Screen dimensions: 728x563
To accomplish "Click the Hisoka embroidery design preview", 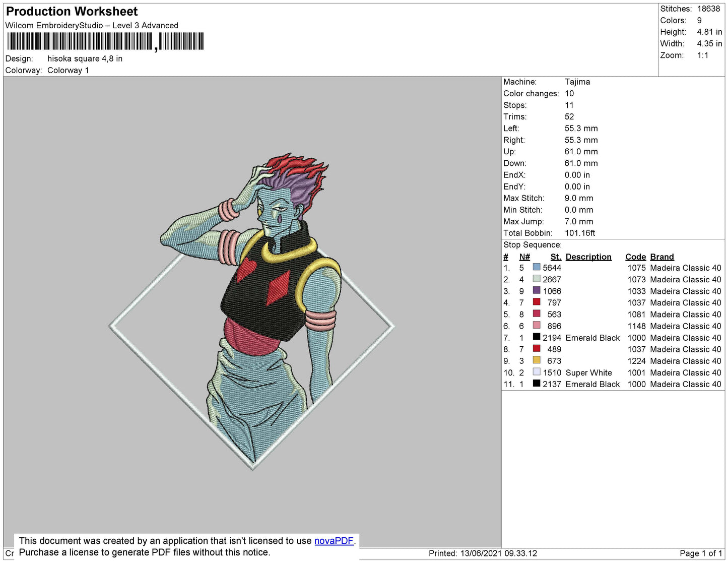I will (x=252, y=311).
